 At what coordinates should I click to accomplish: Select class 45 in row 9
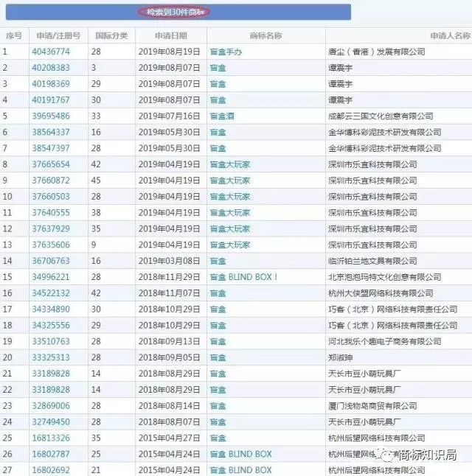96,181
